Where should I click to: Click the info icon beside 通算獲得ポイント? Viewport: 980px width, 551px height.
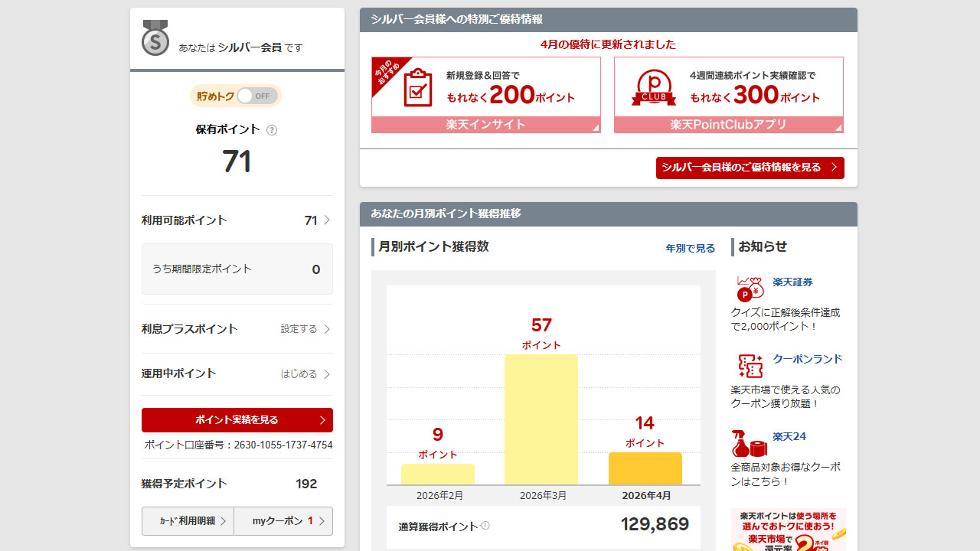coord(485,526)
